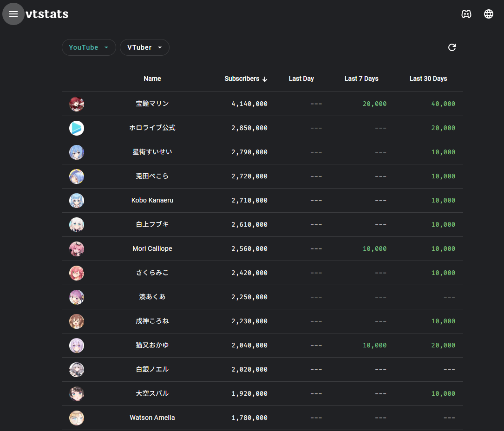Image resolution: width=504 pixels, height=431 pixels.
Task: Select subscriber count 2,850,000
Action: point(249,128)
